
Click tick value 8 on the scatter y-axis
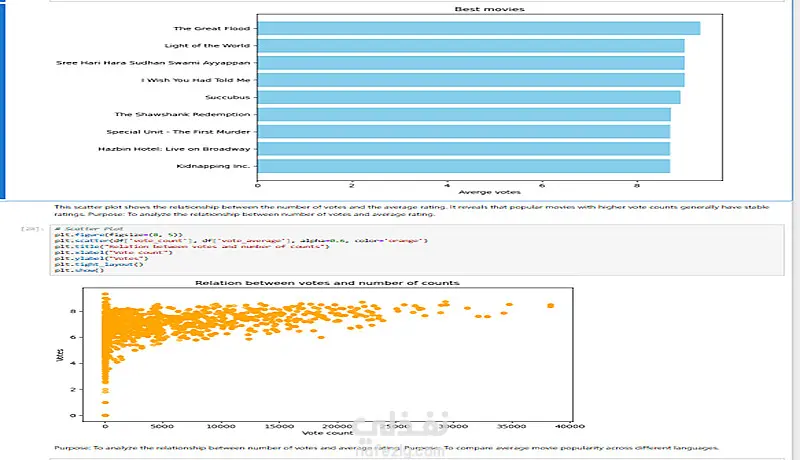click(73, 311)
